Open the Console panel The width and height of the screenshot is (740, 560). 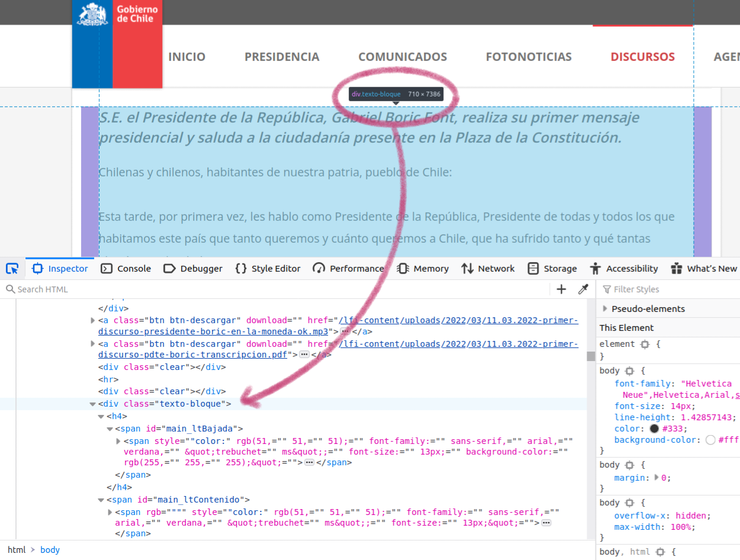(x=126, y=269)
